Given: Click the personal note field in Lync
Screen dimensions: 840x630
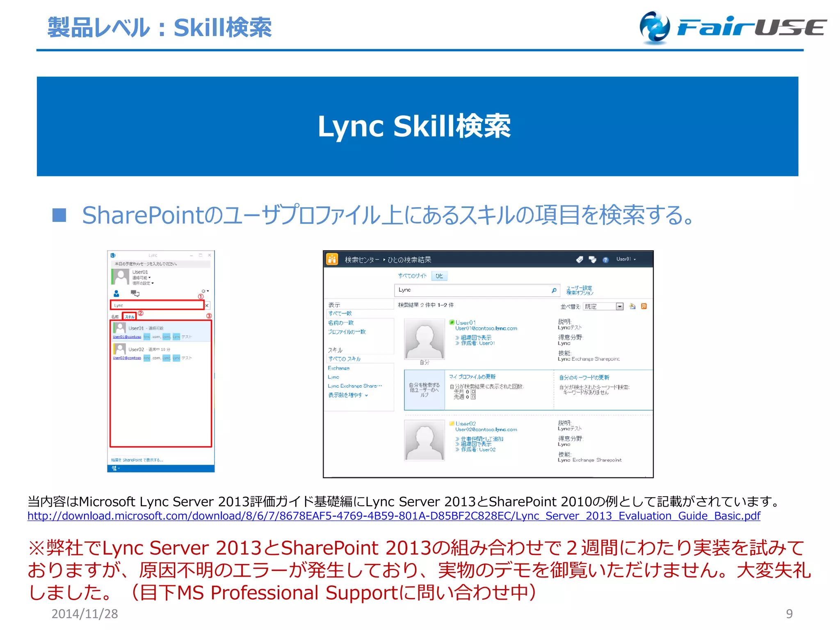Looking at the screenshot, I should pos(161,264).
